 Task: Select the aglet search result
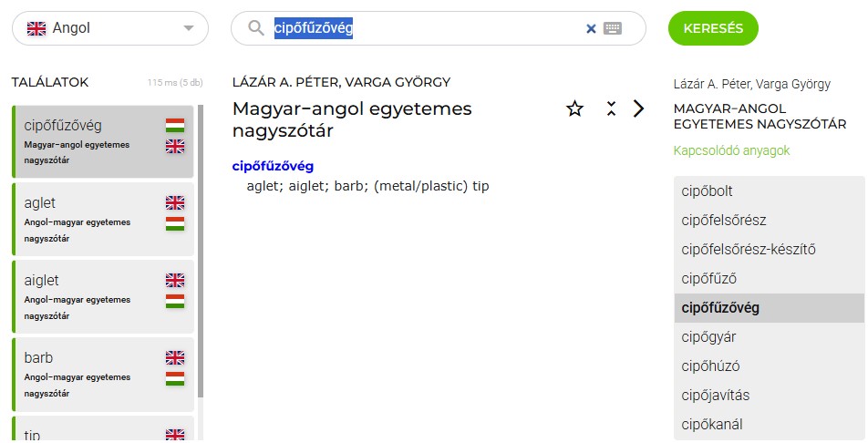click(103, 220)
